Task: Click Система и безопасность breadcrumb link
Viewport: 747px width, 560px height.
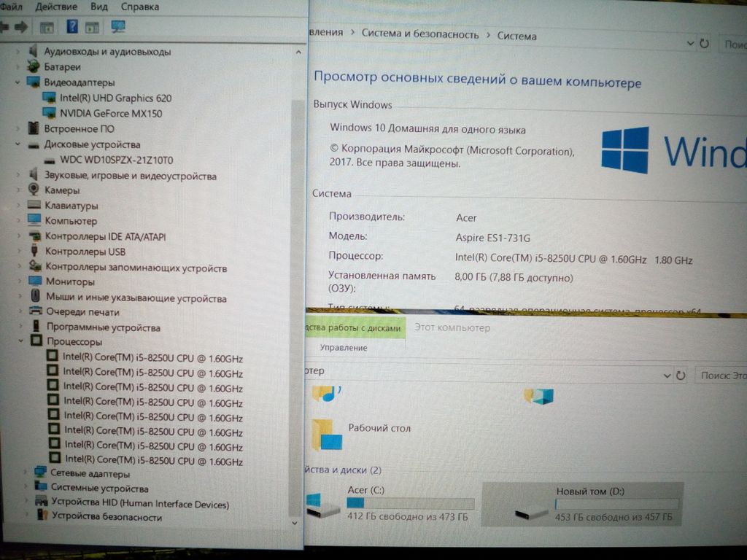Action: click(420, 34)
